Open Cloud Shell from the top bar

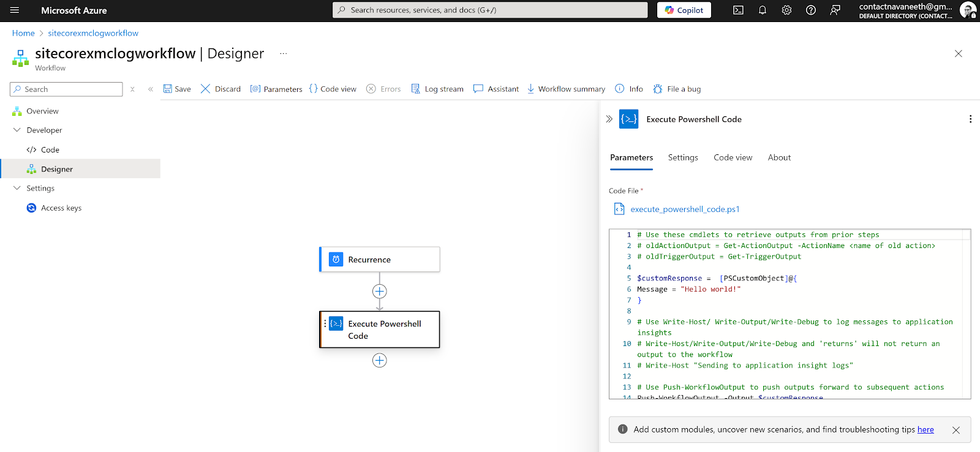(x=738, y=10)
